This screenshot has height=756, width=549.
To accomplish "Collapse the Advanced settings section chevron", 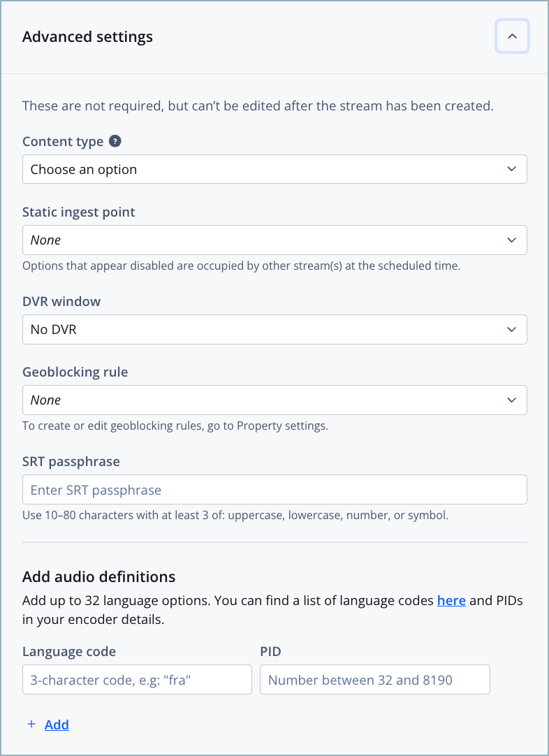I will [512, 36].
